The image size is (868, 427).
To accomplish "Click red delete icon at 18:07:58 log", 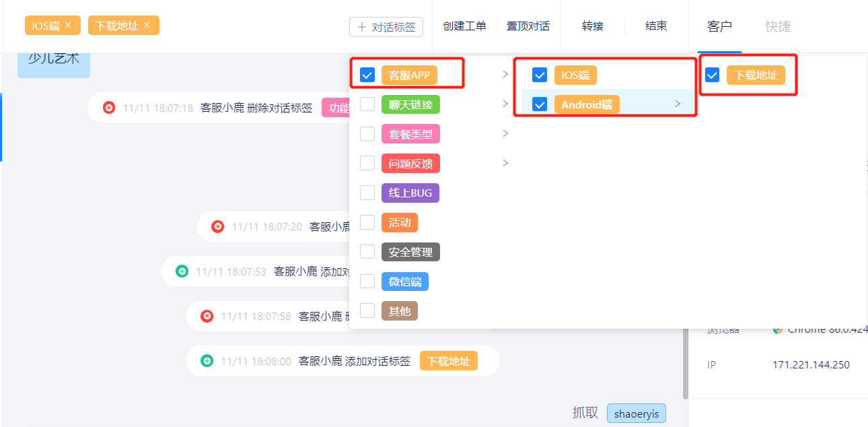I will click(x=207, y=316).
